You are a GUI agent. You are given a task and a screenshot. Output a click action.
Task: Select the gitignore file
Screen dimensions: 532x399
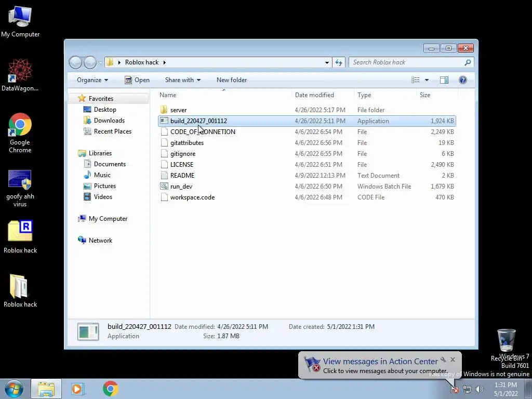(182, 154)
